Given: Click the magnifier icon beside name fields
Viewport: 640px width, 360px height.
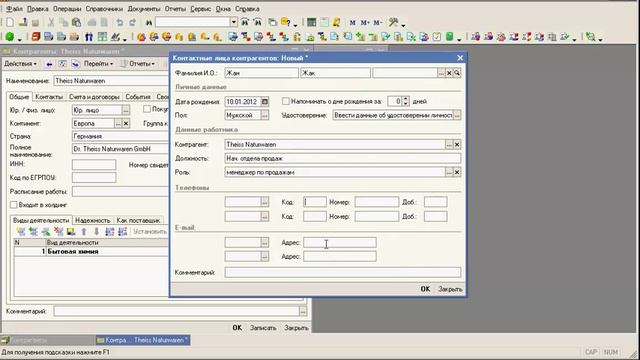Looking at the screenshot, I should point(457,73).
